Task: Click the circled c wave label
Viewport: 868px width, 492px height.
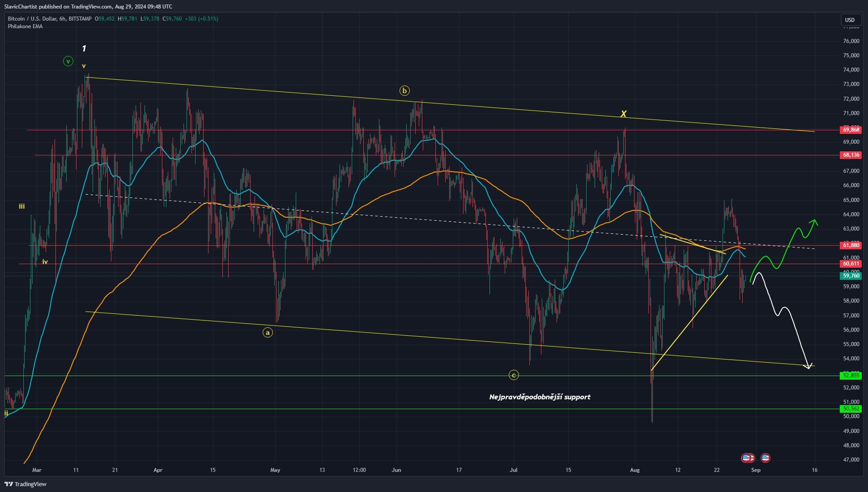Action: (514, 375)
